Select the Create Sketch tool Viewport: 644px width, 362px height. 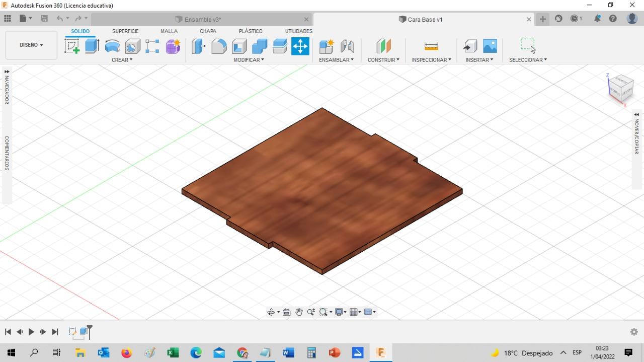(x=72, y=46)
